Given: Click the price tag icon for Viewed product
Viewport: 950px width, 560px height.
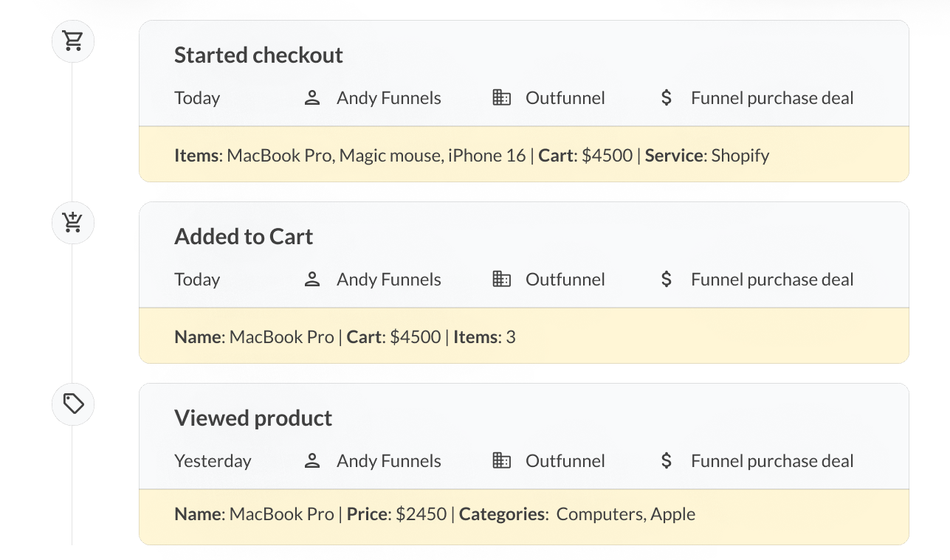Looking at the screenshot, I should [73, 404].
